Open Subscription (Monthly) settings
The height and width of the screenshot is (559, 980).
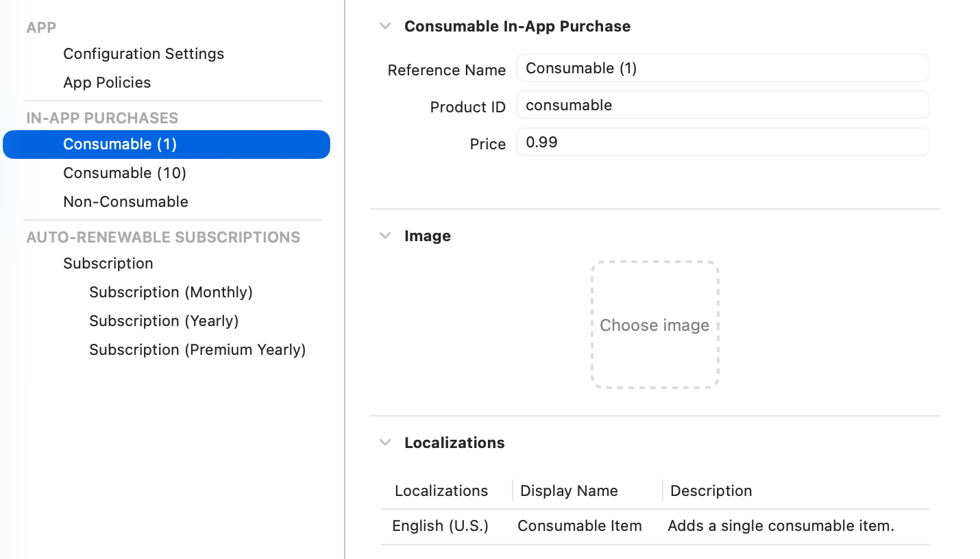tap(171, 292)
